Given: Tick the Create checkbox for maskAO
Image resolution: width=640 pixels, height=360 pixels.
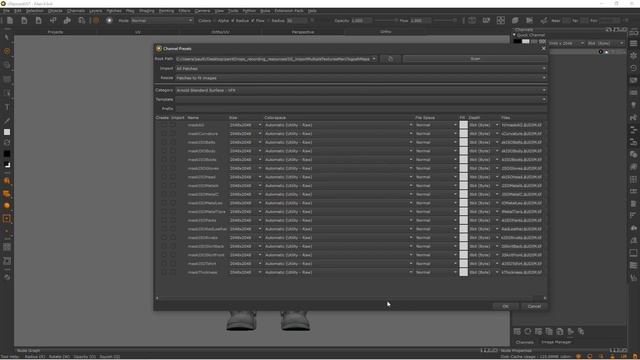Looking at the screenshot, I should [164, 125].
